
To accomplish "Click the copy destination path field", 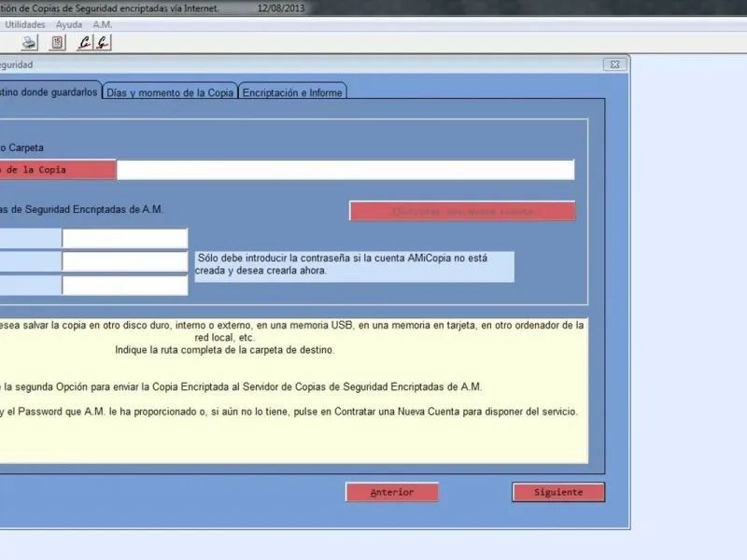I will click(345, 170).
